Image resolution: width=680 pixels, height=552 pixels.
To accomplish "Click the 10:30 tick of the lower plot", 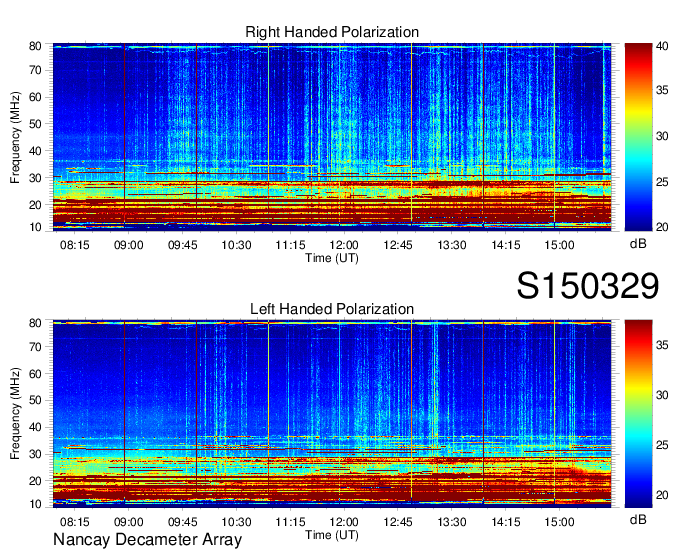I will (x=236, y=522).
